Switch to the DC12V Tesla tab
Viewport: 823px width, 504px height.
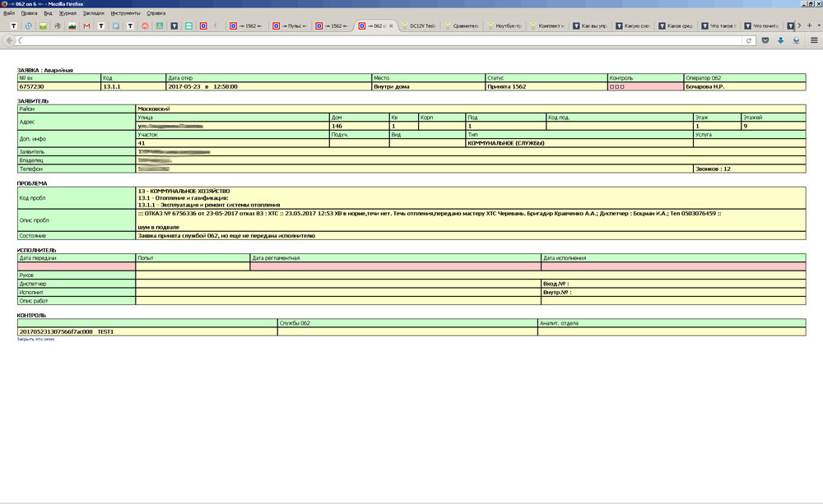tap(420, 26)
